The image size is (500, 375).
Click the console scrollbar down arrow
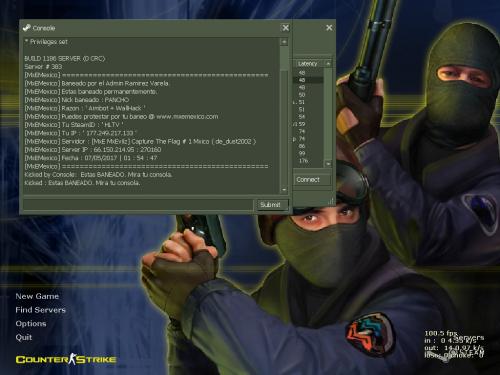pos(284,190)
